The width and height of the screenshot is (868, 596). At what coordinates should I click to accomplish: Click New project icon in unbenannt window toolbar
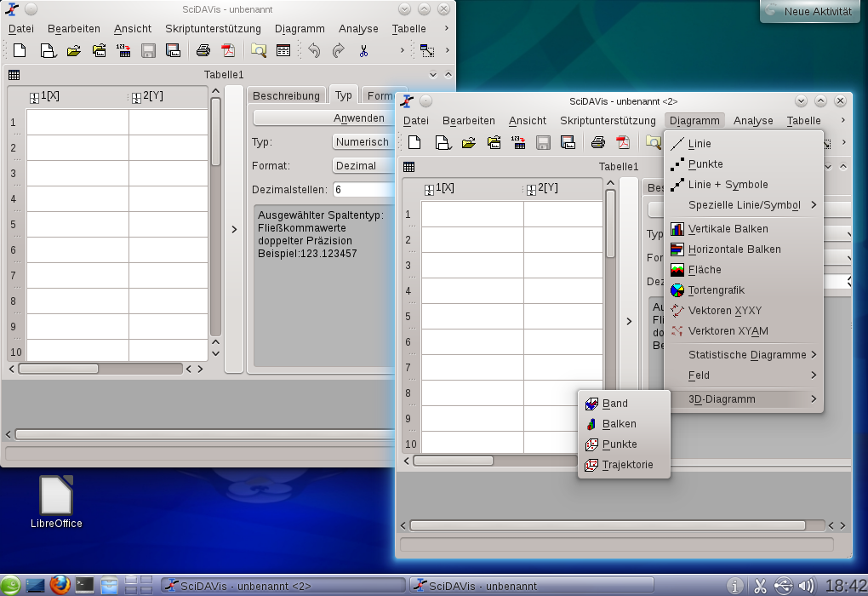[20, 50]
